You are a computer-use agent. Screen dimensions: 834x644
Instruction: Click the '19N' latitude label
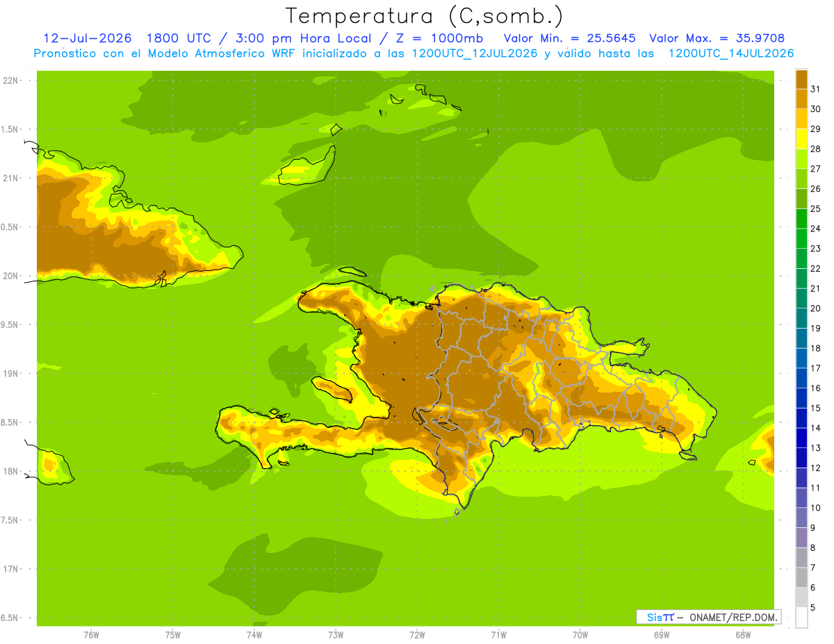coord(10,374)
